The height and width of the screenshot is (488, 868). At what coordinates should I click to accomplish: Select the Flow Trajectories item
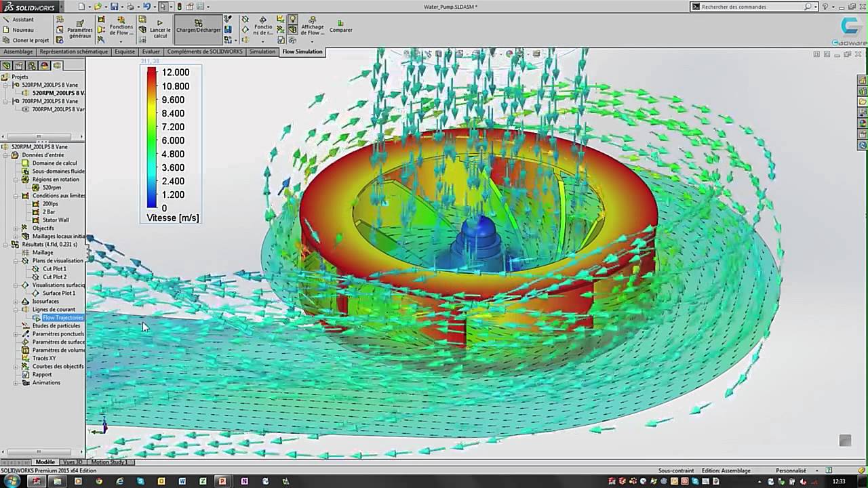63,318
